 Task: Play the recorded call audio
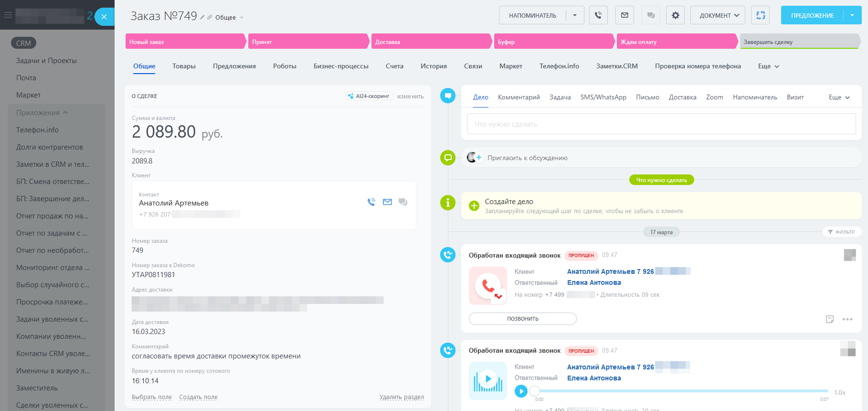[521, 391]
